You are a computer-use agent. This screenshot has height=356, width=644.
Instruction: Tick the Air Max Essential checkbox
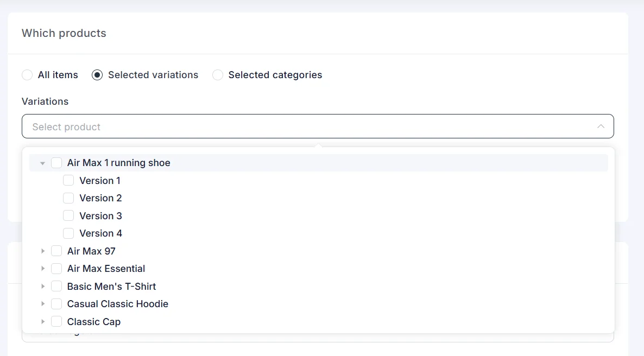click(x=56, y=269)
